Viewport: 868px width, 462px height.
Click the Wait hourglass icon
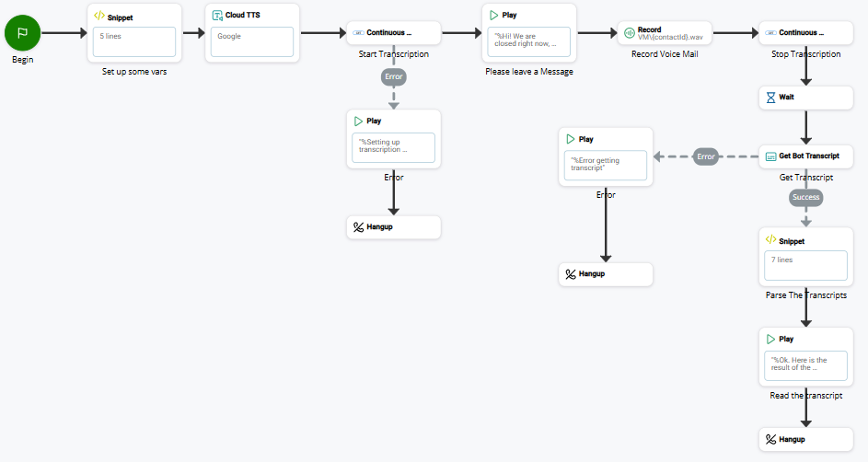[x=770, y=97]
